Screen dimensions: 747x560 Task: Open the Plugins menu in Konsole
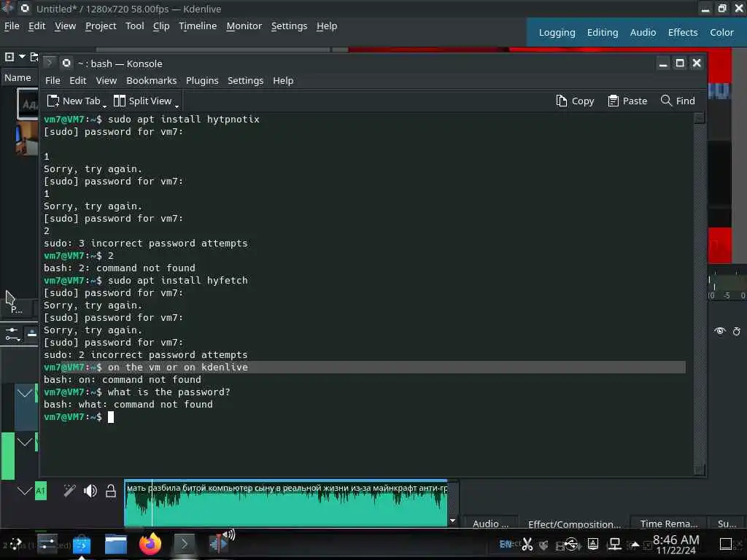(x=202, y=80)
